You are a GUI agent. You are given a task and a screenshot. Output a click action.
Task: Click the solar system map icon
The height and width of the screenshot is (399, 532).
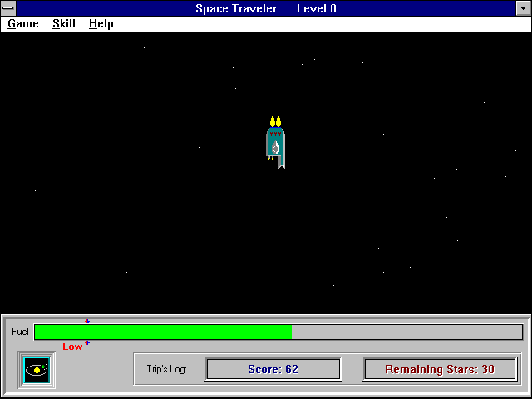coord(37,370)
